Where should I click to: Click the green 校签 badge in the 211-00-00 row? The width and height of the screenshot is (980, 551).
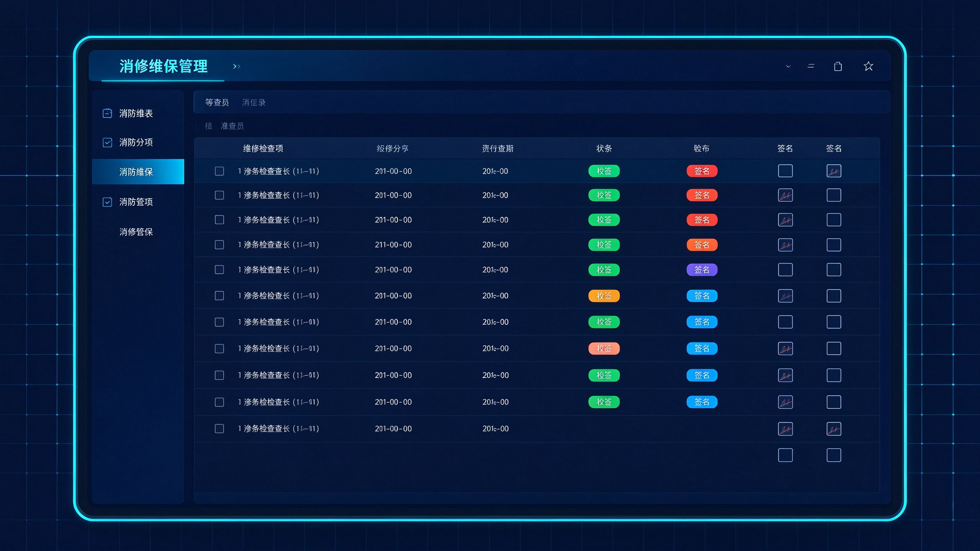pos(604,245)
